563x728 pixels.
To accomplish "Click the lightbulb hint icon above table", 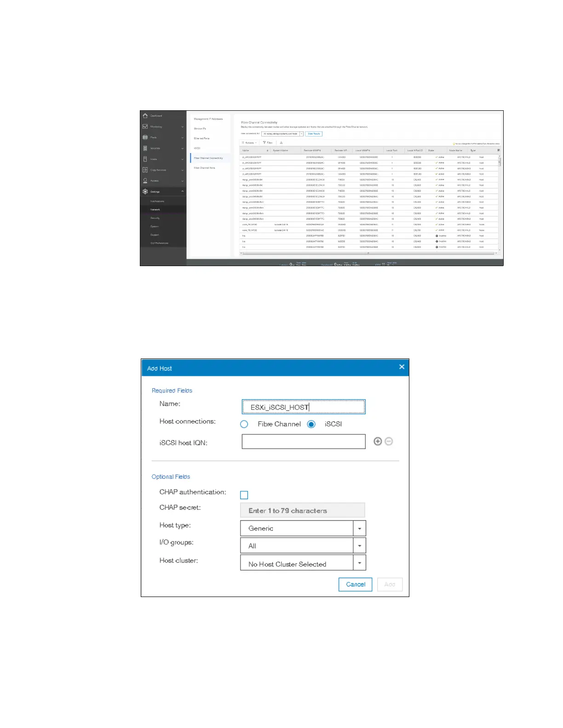I will (454, 143).
